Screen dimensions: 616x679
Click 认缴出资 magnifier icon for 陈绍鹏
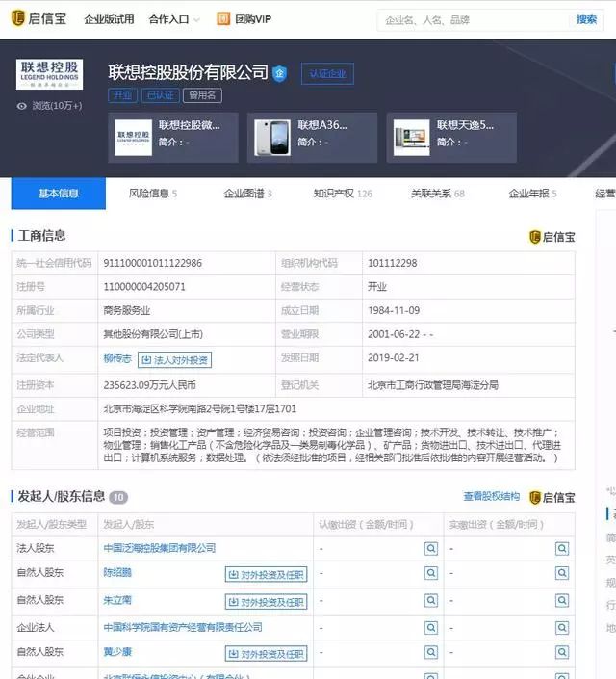click(x=431, y=573)
